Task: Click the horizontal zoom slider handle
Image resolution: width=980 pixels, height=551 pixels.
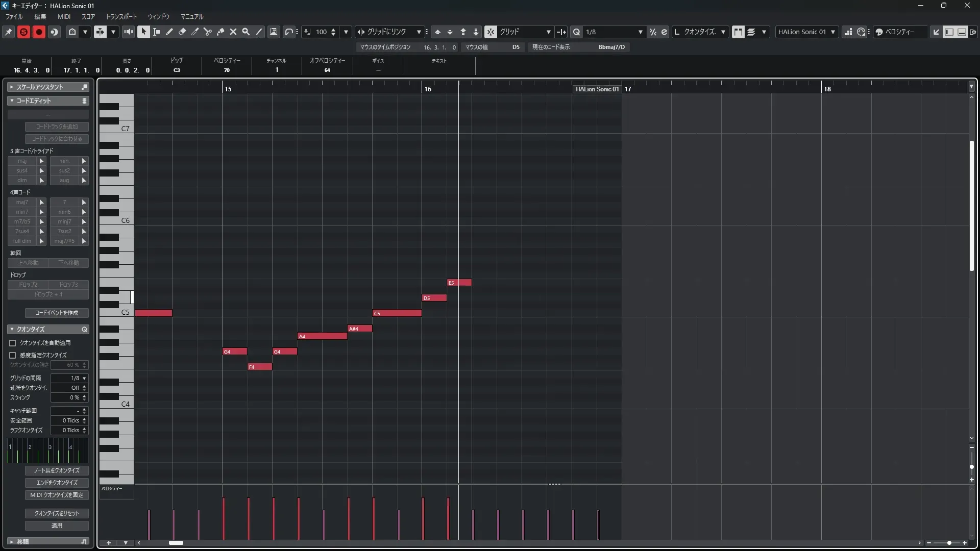Action: 949,543
